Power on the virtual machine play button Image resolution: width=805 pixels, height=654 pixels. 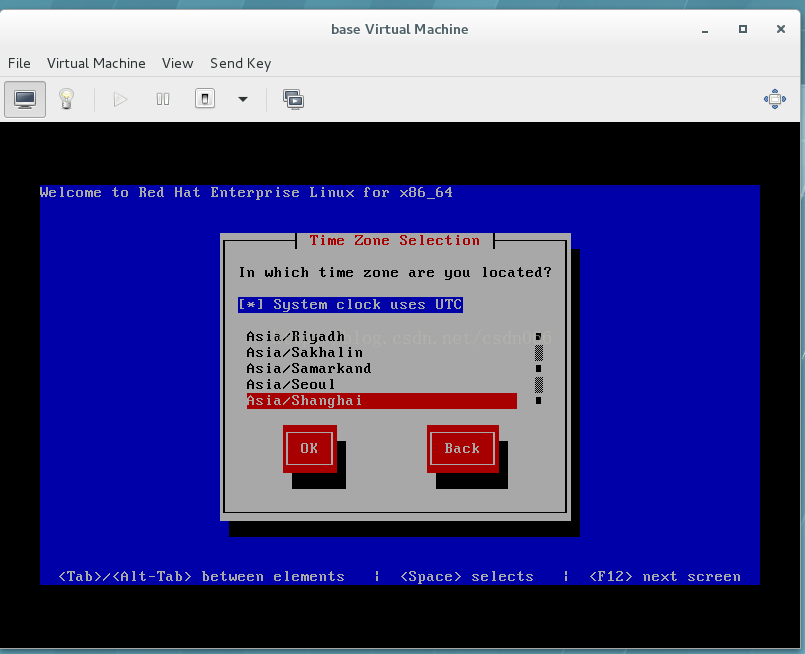[120, 99]
